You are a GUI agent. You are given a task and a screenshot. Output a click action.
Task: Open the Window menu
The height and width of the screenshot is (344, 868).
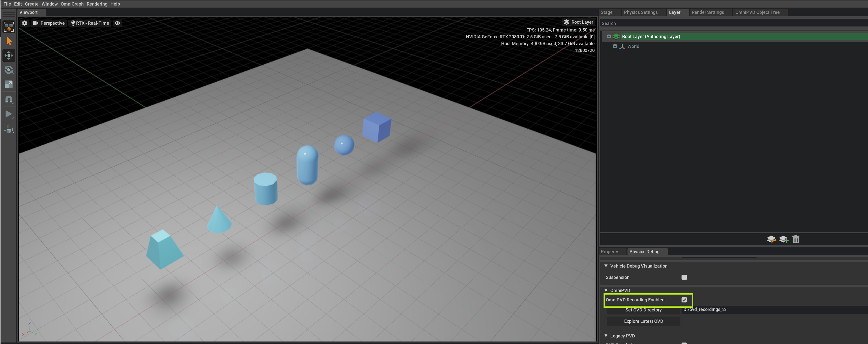pyautogui.click(x=49, y=4)
